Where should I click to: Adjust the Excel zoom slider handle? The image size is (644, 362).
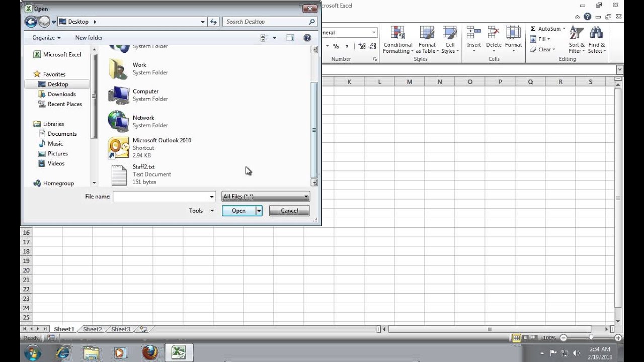click(591, 338)
